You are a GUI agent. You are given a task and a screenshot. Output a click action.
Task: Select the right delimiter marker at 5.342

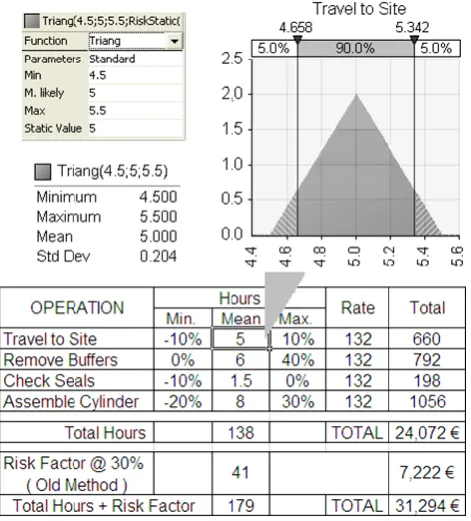tap(414, 40)
